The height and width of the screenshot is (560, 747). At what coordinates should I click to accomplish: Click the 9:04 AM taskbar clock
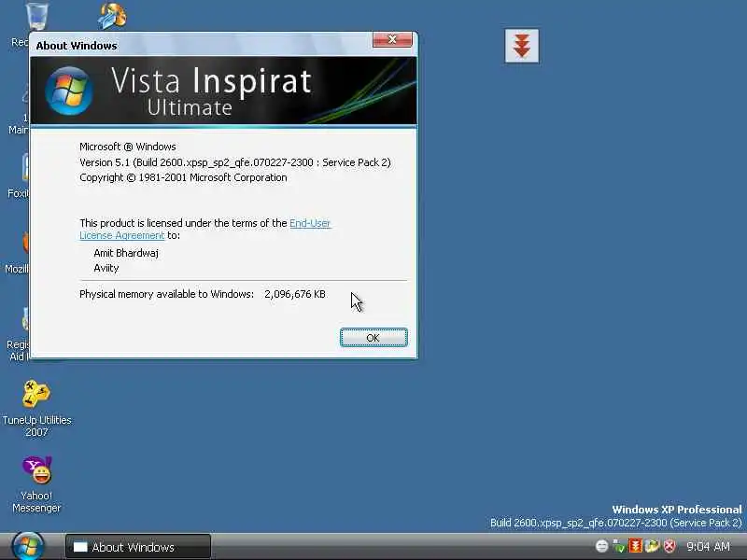click(x=708, y=546)
